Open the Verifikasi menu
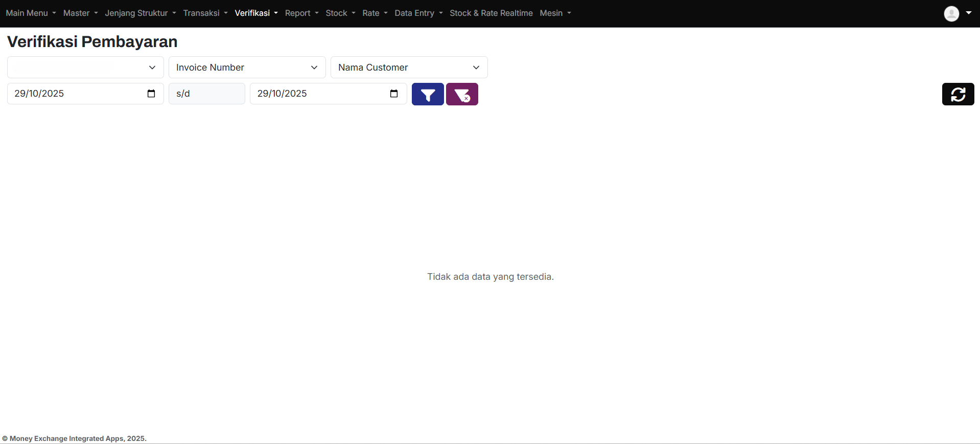 pyautogui.click(x=256, y=13)
